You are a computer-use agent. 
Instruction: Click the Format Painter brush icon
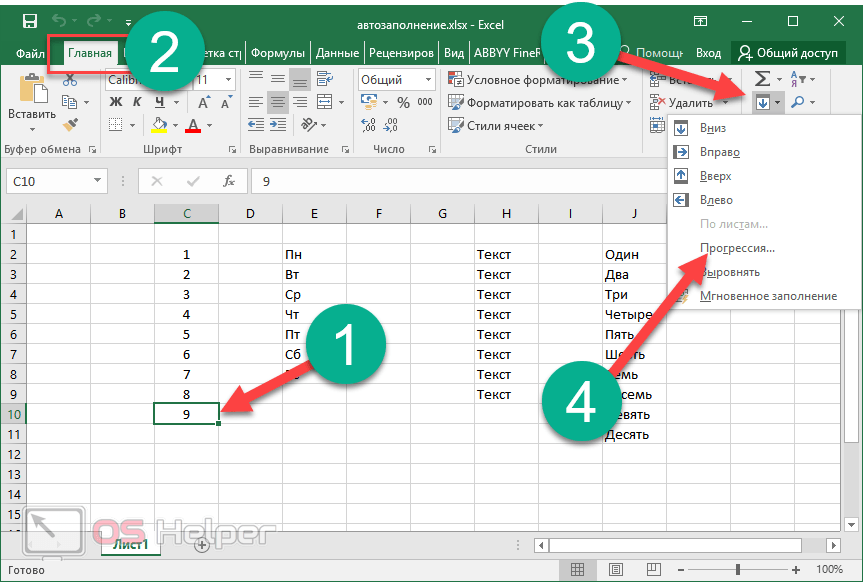coord(69,125)
